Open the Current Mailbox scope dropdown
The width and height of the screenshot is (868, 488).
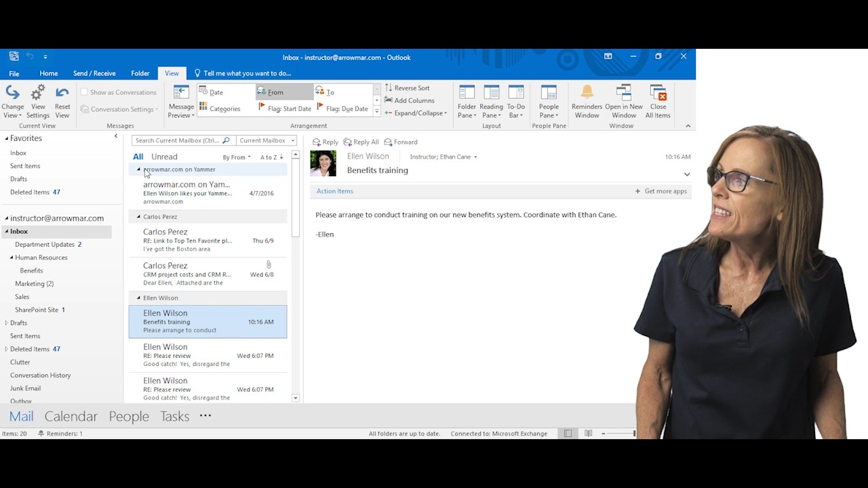(x=267, y=140)
